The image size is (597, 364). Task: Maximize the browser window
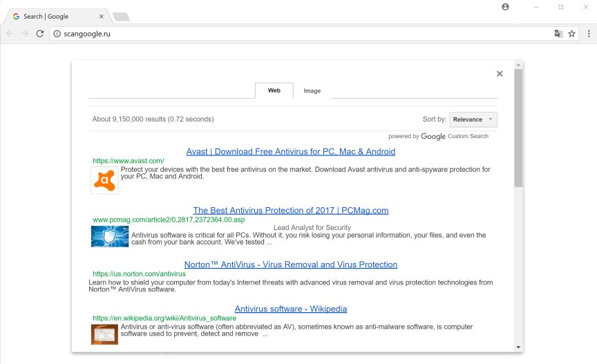(x=560, y=7)
